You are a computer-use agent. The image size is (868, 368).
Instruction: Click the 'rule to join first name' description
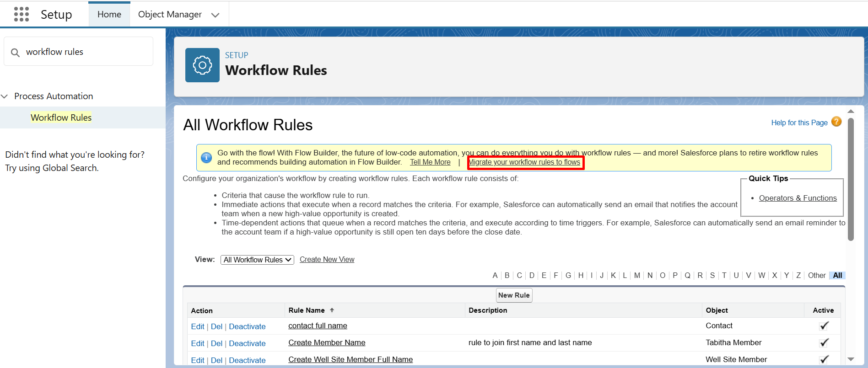530,342
